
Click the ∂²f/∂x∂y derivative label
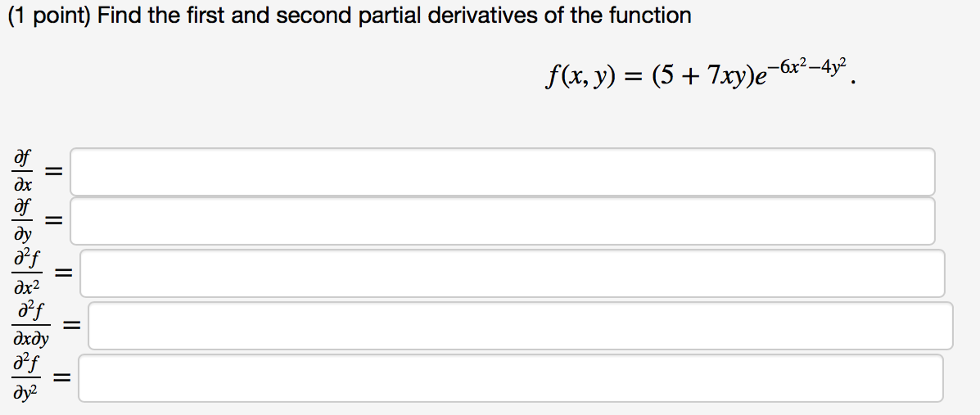pos(31,324)
